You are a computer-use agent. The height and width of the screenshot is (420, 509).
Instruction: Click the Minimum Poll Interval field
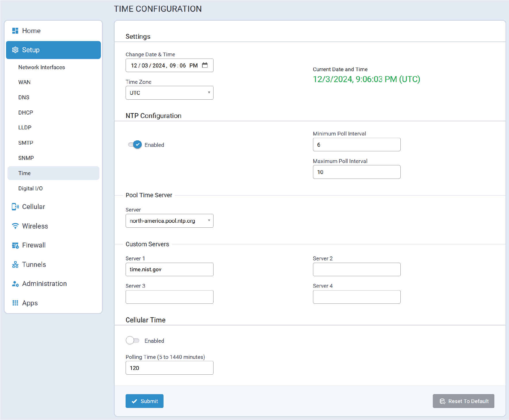click(x=356, y=145)
